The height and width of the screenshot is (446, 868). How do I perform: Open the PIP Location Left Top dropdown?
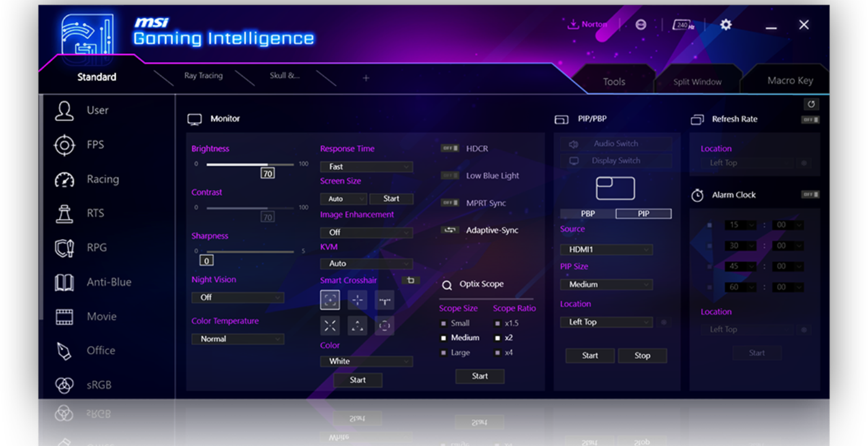click(606, 322)
